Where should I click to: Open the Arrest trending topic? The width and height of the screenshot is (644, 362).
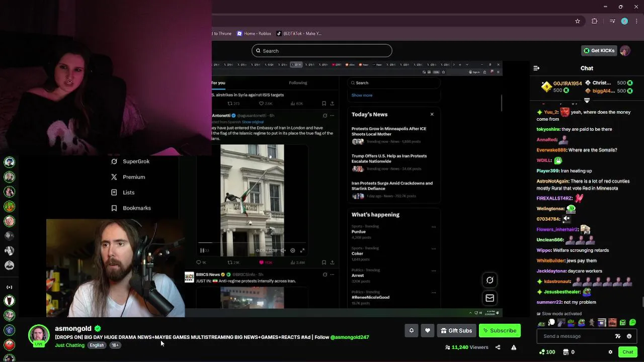[x=358, y=276]
